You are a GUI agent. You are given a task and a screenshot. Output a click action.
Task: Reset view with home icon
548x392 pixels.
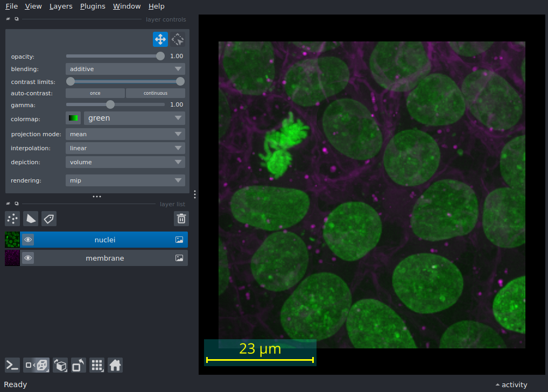(x=115, y=365)
